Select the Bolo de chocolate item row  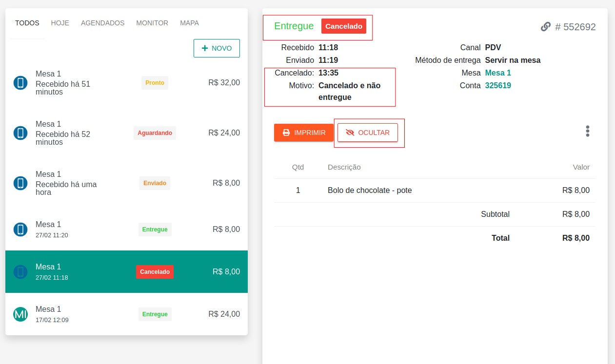pyautogui.click(x=370, y=191)
